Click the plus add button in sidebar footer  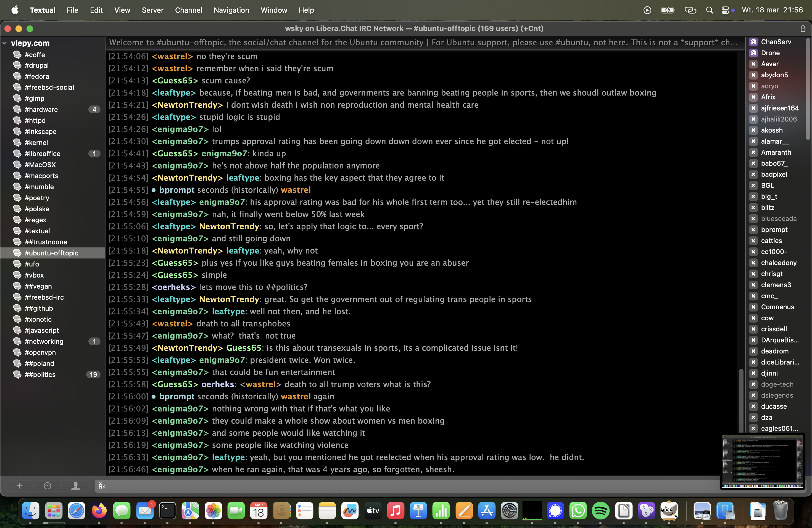pyautogui.click(x=19, y=486)
